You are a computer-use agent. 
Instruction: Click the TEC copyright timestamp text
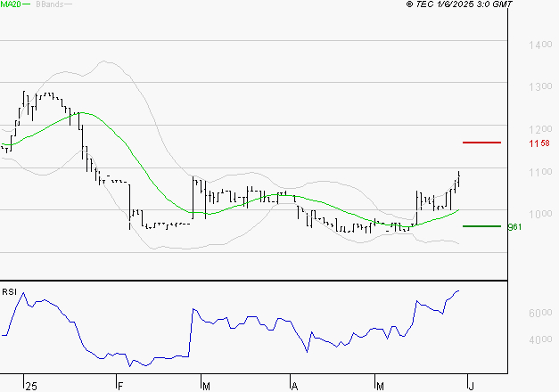tap(459, 4)
